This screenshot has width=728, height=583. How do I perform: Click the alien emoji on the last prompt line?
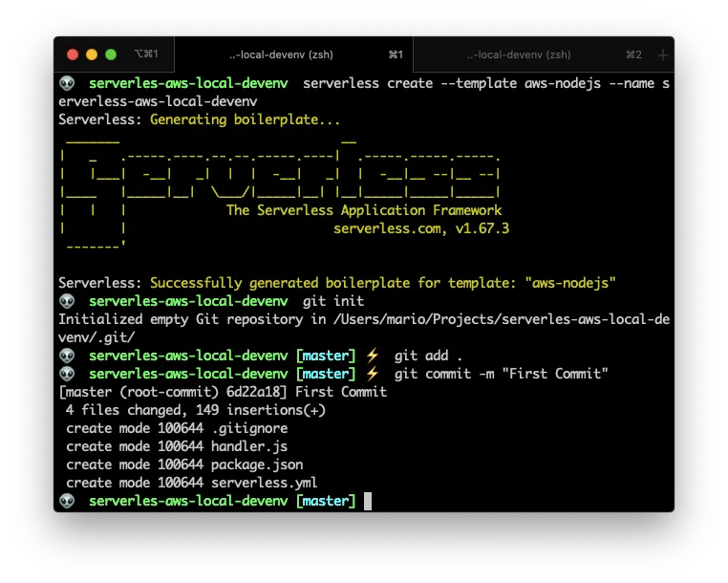pyautogui.click(x=67, y=501)
